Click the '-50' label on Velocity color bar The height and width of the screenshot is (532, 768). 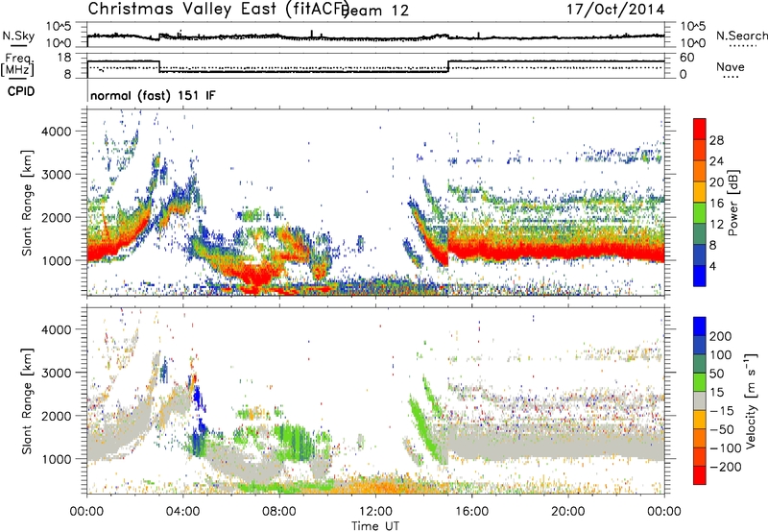click(722, 429)
